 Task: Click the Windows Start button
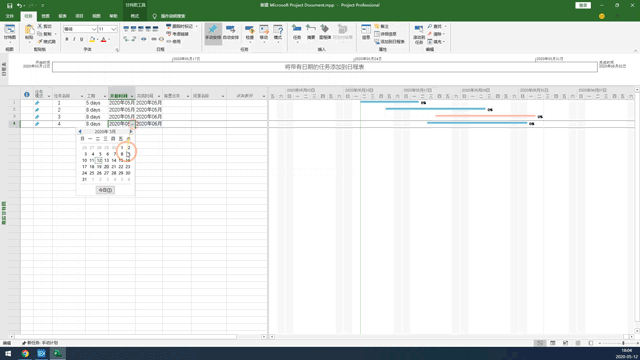pyautogui.click(x=8, y=353)
